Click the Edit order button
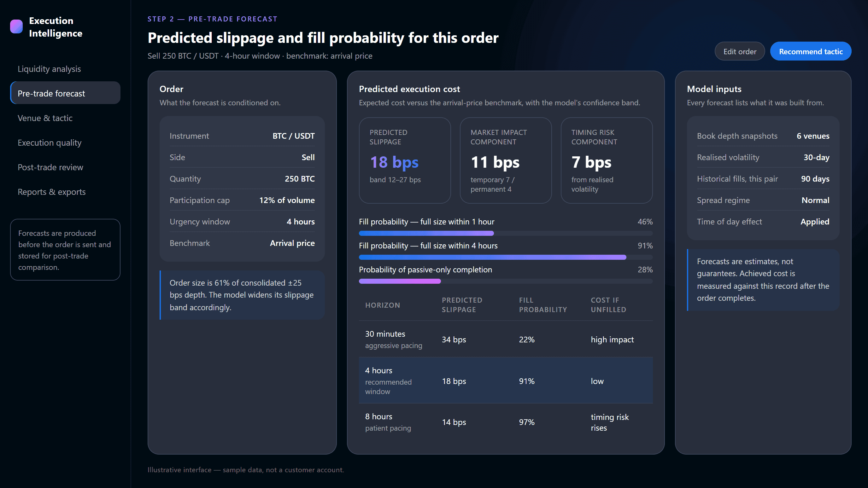868x488 pixels. 740,51
